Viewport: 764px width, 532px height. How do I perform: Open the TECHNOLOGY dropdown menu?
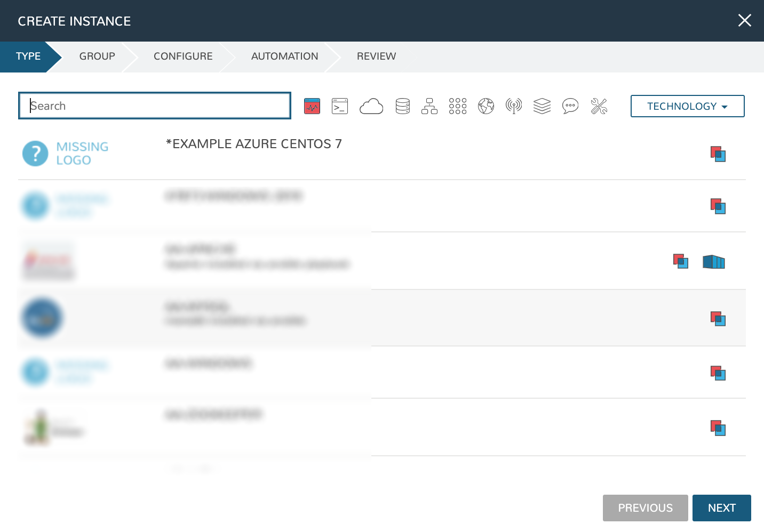pos(687,106)
